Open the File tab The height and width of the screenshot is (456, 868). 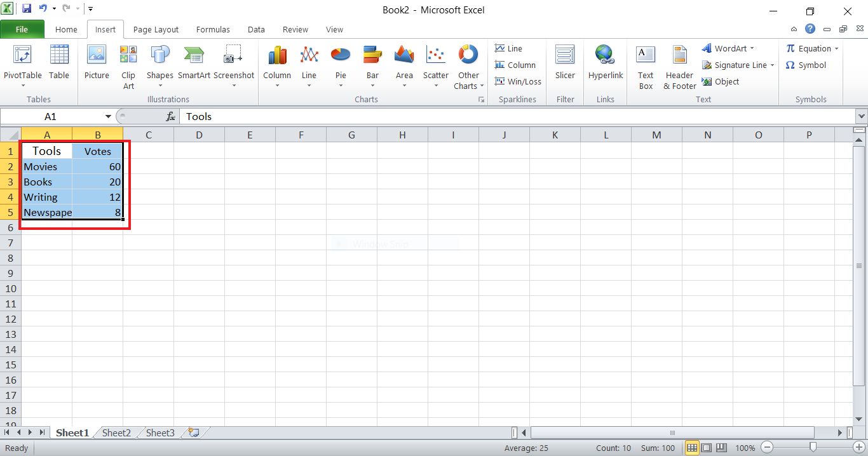tap(22, 29)
